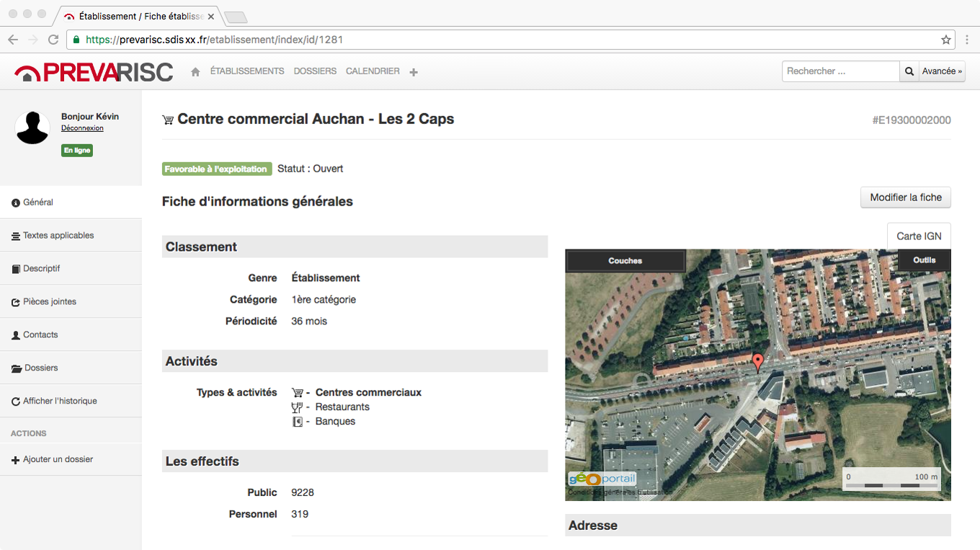The width and height of the screenshot is (980, 550).
Task: Click the En ligne status badge
Action: (77, 151)
